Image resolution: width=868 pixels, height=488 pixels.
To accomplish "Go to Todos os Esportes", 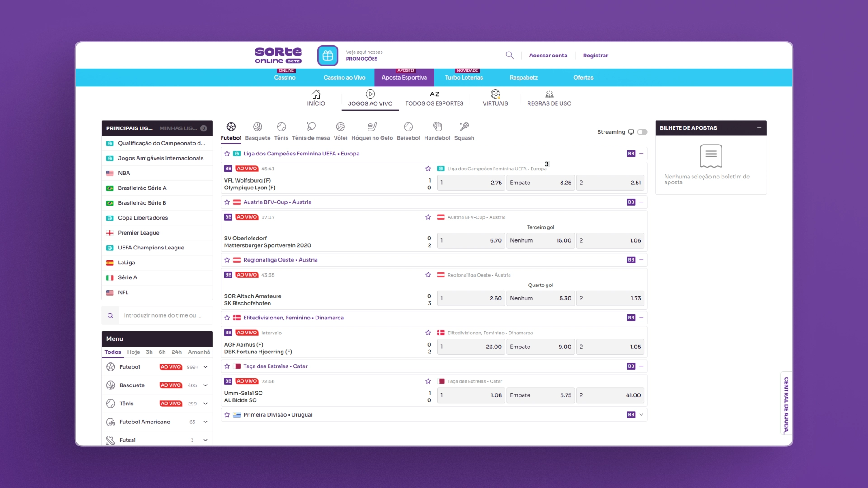I will (434, 99).
